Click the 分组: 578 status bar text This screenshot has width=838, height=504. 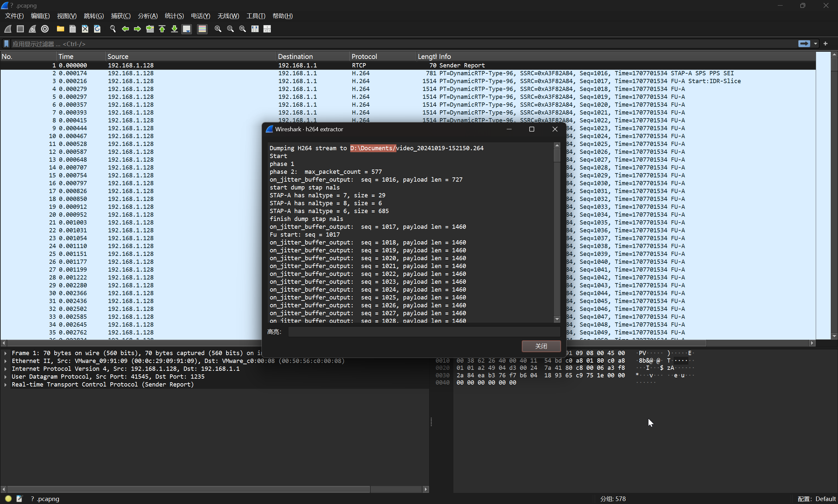pos(612,499)
